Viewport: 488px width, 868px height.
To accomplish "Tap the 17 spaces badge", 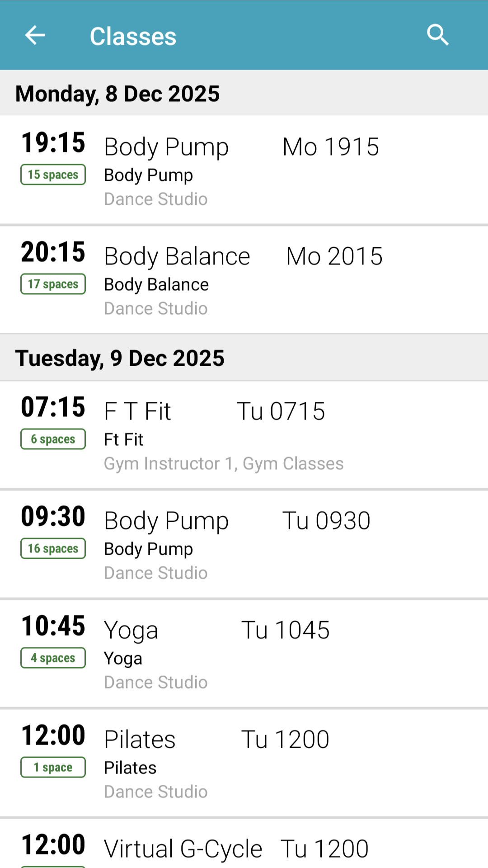I will [x=53, y=284].
